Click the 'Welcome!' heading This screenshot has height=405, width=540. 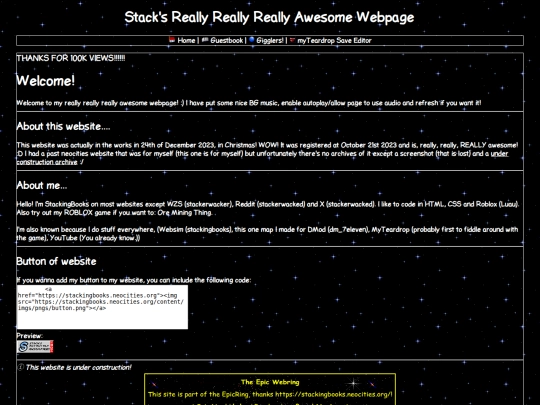coord(45,81)
